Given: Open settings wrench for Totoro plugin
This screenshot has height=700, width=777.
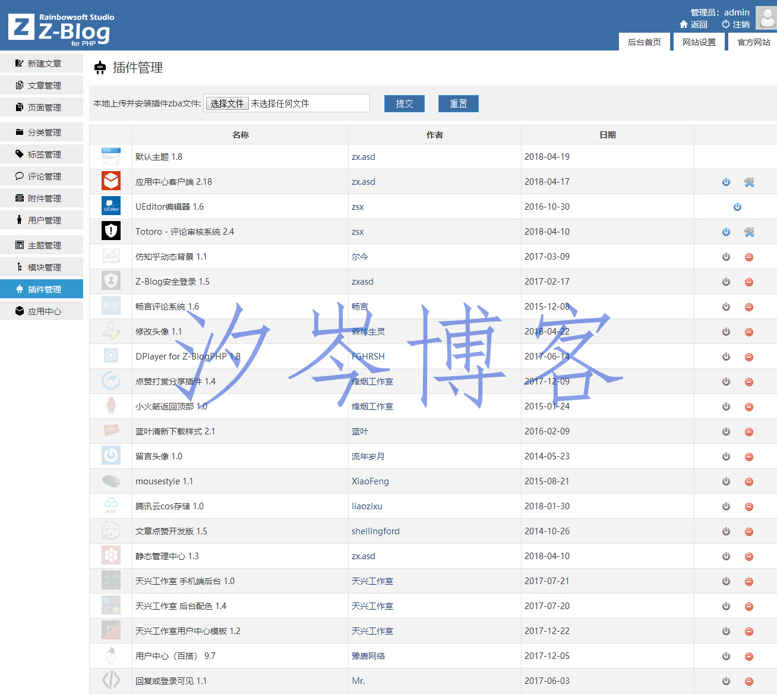Looking at the screenshot, I should (749, 232).
